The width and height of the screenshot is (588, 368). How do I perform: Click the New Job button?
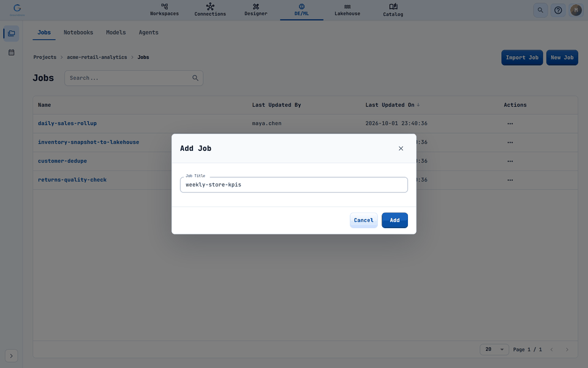point(562,58)
